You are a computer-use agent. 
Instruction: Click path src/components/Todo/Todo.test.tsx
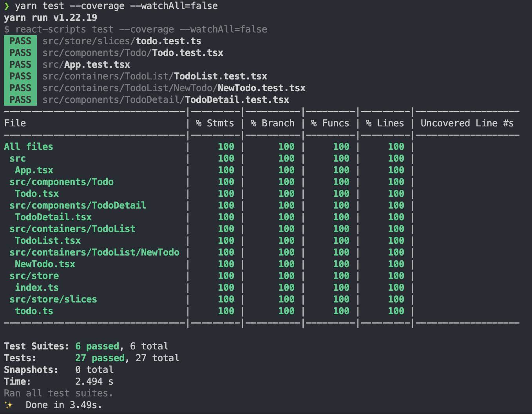[x=133, y=53]
